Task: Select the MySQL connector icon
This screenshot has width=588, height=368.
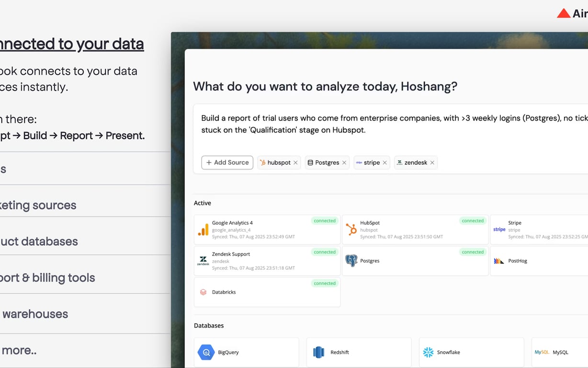Action: pos(541,352)
